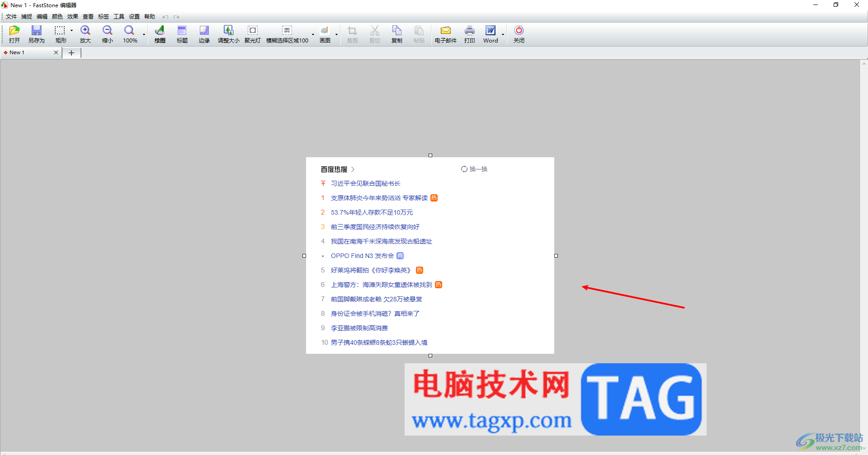Open the 标签 tabs menu
Screen dimensions: 868x455
104,17
